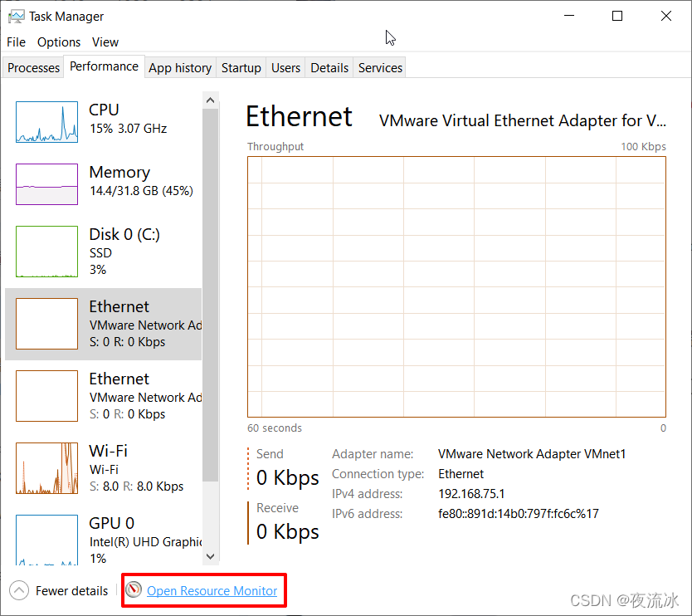Open the Users tab
This screenshot has height=616, width=692.
pyautogui.click(x=285, y=67)
